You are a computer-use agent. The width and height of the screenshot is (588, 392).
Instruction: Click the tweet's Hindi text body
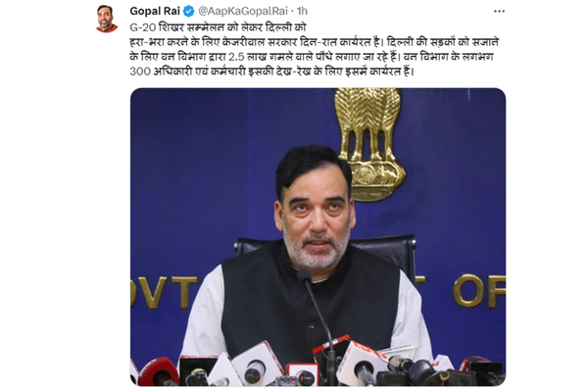click(315, 49)
